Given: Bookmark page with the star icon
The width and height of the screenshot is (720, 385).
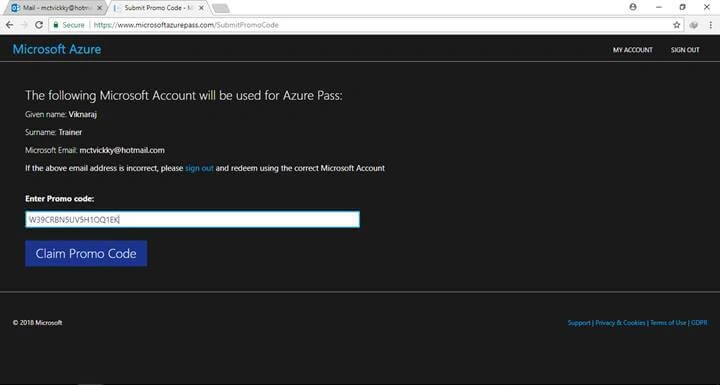Looking at the screenshot, I should [x=676, y=25].
